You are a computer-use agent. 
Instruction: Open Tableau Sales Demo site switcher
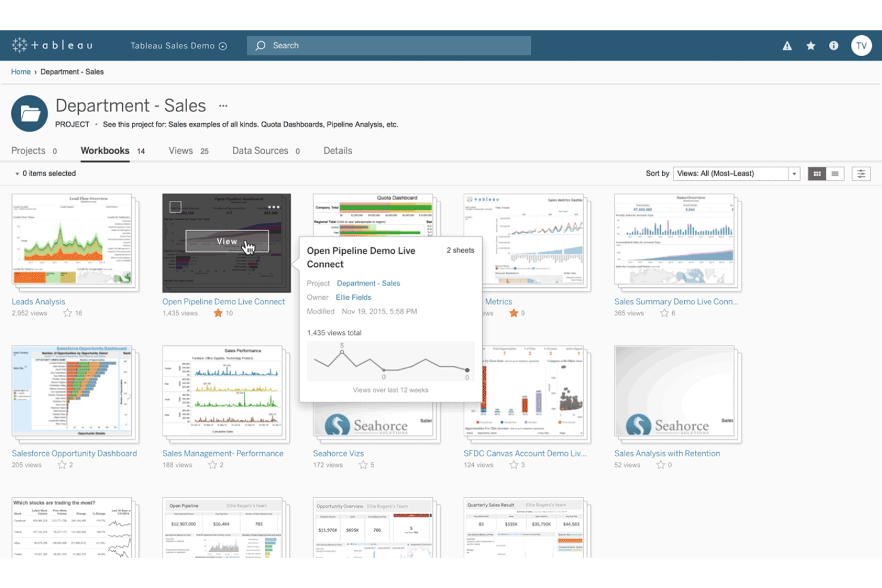point(179,46)
